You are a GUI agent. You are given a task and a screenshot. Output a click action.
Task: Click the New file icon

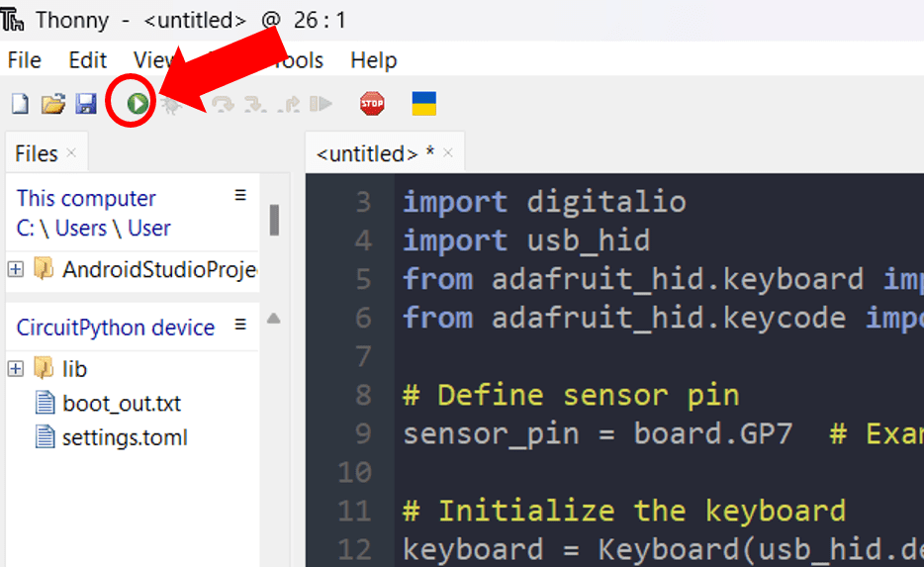tap(19, 104)
